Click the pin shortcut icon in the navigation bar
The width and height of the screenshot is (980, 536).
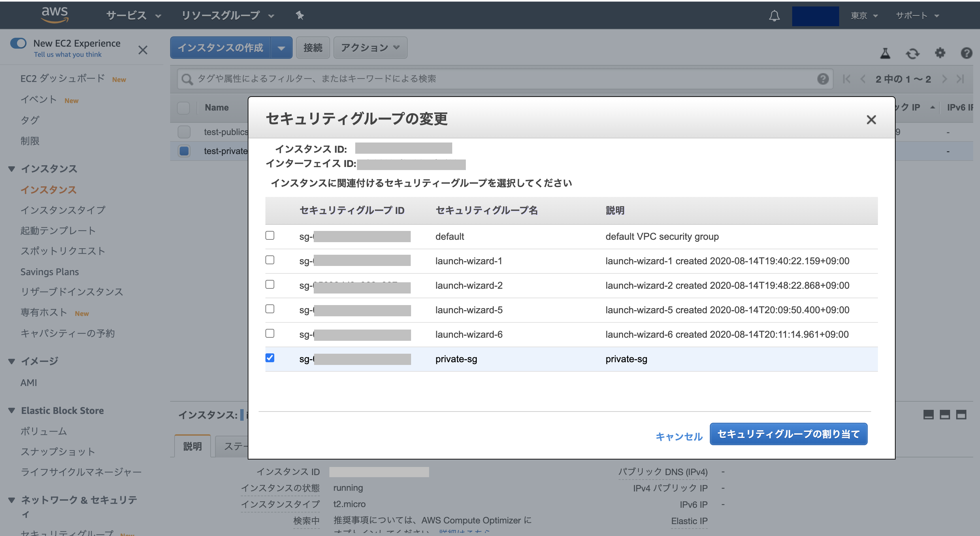[300, 15]
